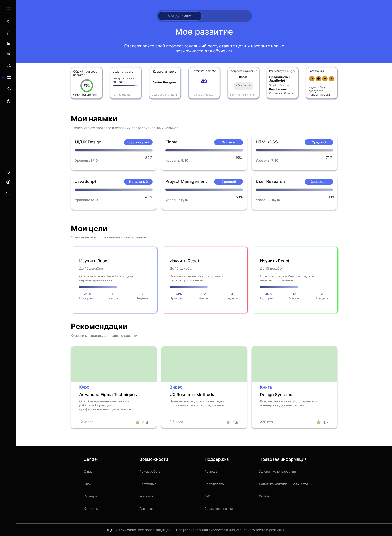392x536 pixels.
Task: Show notifications with the bell icon
Action: click(x=8, y=172)
